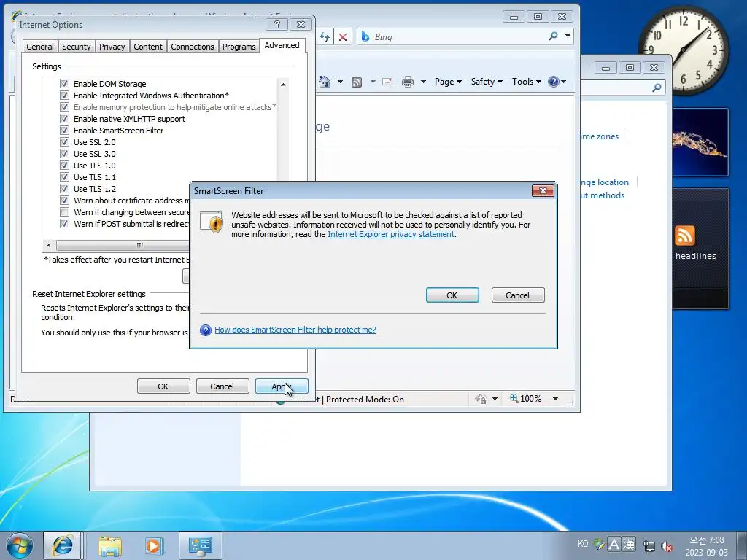
Task: Switch to the Security tab
Action: point(76,47)
